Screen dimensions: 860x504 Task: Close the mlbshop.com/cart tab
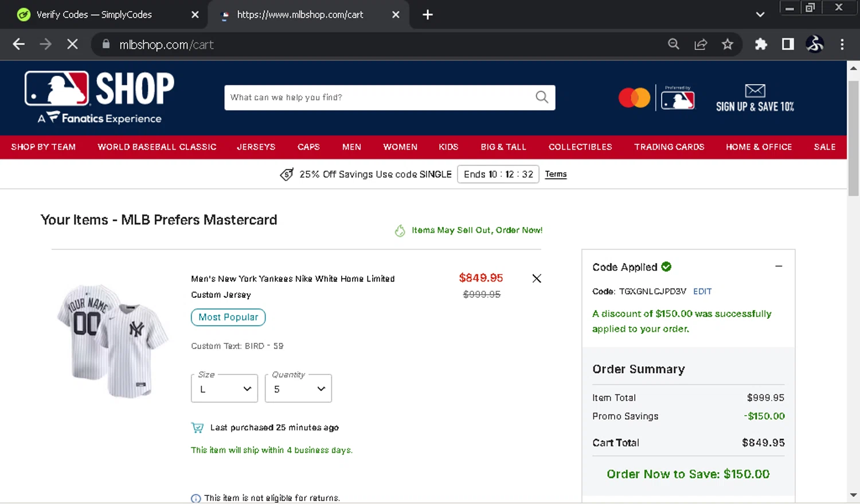tap(396, 15)
